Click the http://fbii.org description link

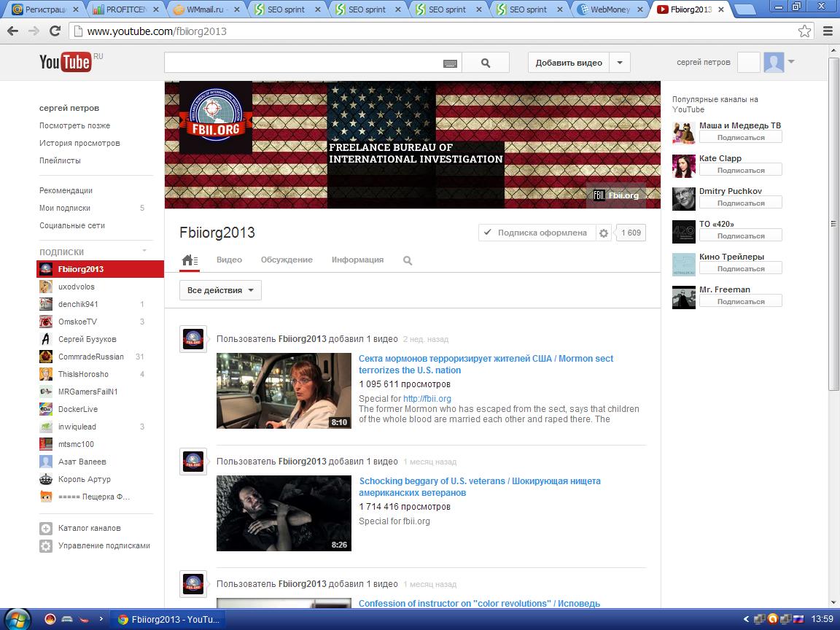pyautogui.click(x=427, y=399)
